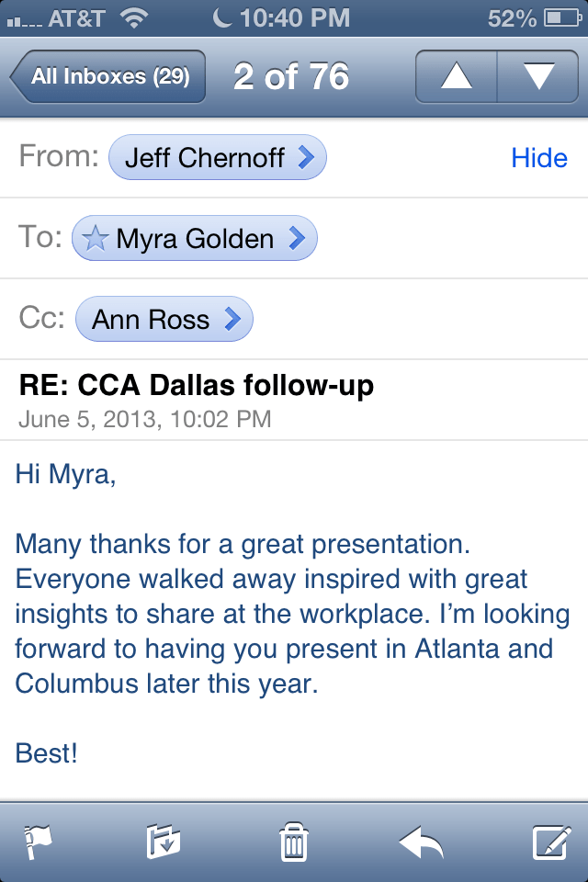588x882 pixels.
Task: Reply using the arrow icon
Action: [422, 842]
